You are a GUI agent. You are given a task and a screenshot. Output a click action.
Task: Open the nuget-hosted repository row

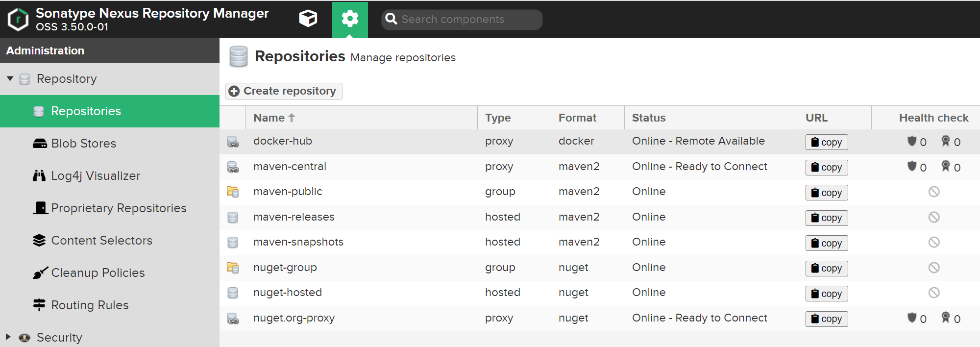click(600, 293)
